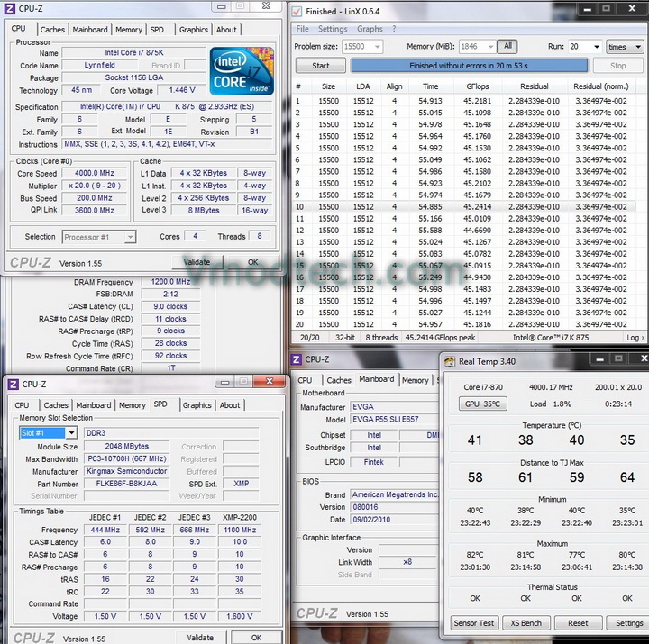Click the Sensor Test button in Real Temp
The image size is (649, 644).
473,623
